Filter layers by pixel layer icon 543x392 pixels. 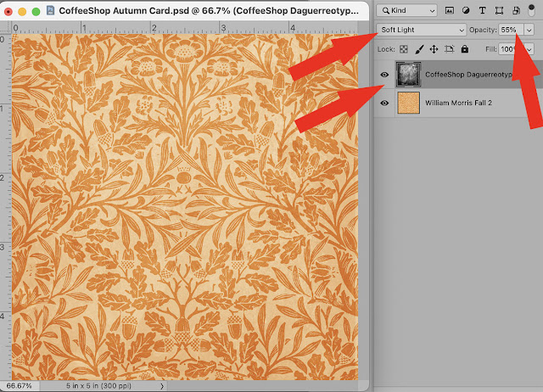point(449,11)
